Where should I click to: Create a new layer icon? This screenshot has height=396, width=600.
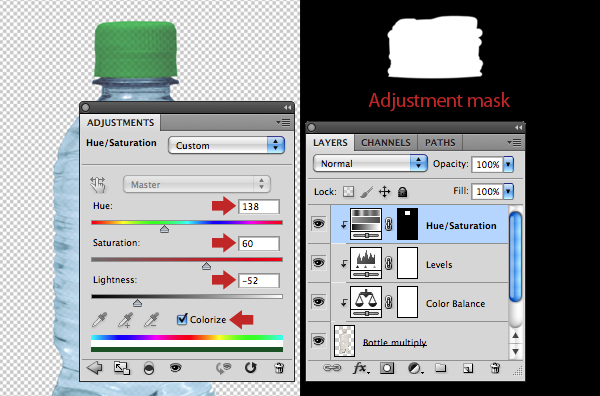(x=468, y=368)
